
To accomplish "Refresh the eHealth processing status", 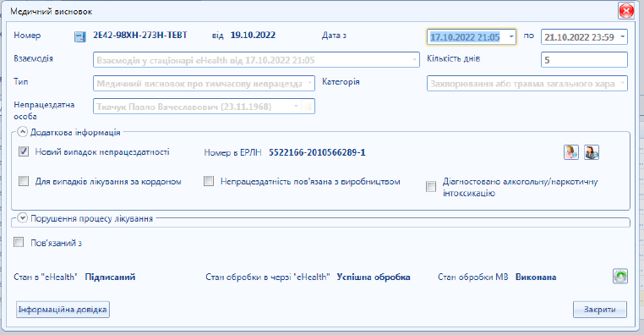I will [620, 277].
